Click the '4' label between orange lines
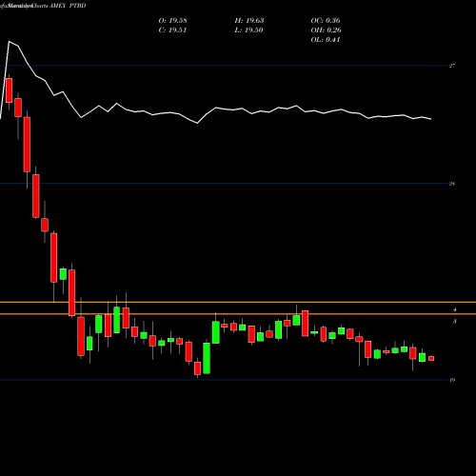Viewport: 476px width, 476px height. pyautogui.click(x=455, y=309)
